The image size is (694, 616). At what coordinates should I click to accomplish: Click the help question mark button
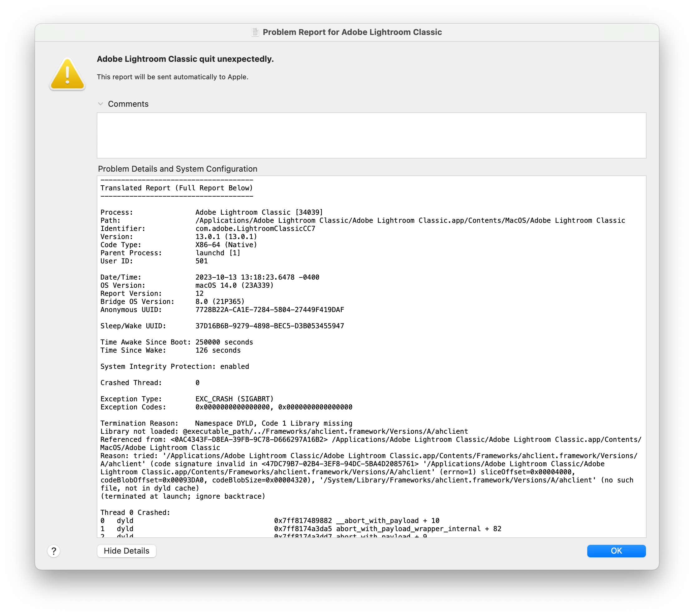coord(54,551)
